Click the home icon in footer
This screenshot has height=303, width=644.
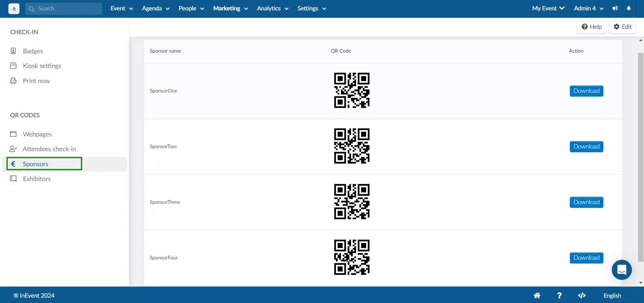537,295
